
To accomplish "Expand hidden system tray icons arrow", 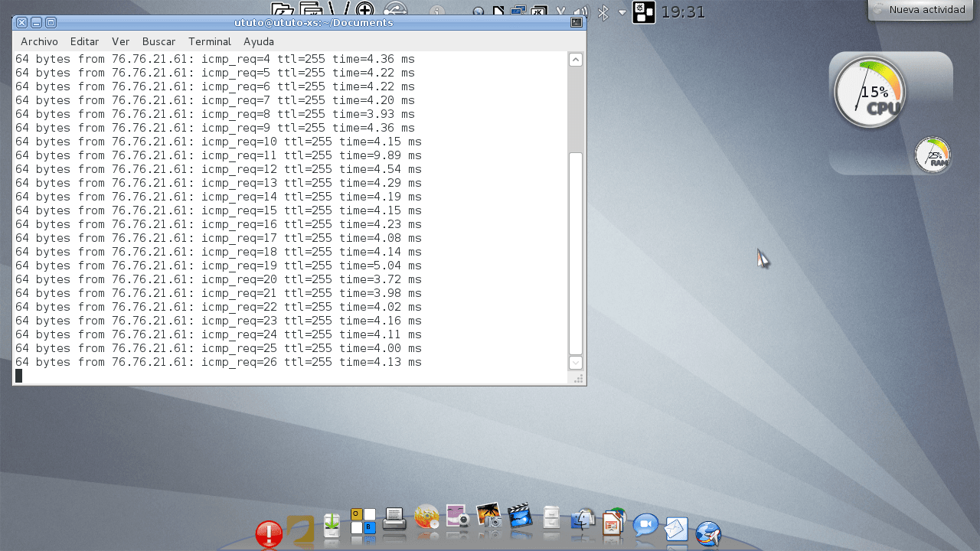I will [622, 12].
